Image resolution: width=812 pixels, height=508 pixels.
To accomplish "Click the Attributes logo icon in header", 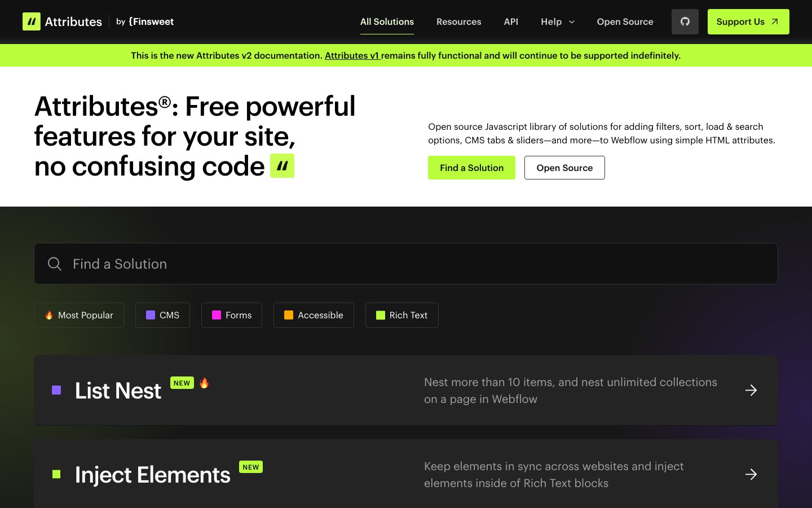I will [x=32, y=22].
